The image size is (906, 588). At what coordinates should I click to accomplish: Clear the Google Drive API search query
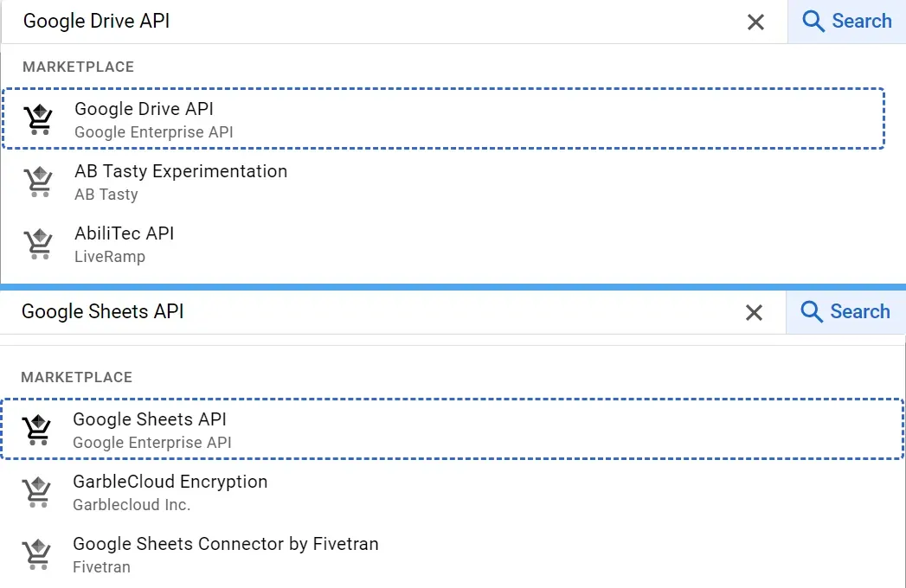pyautogui.click(x=755, y=22)
